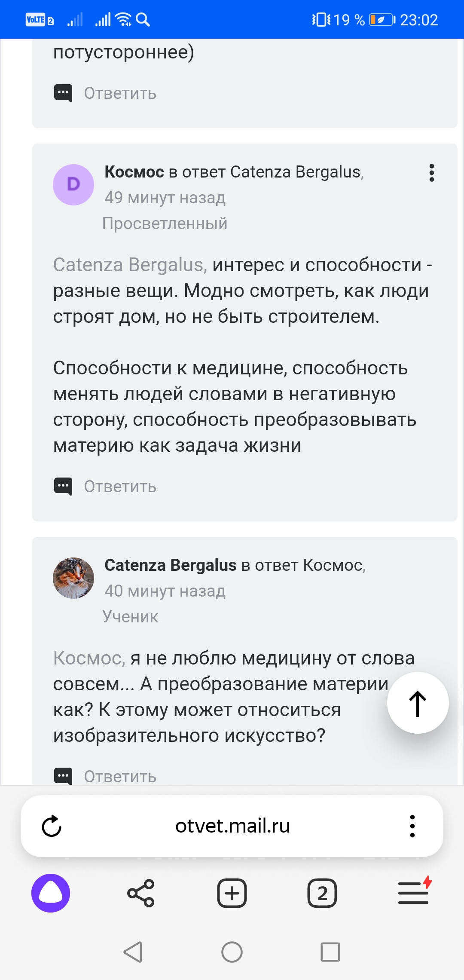The height and width of the screenshot is (980, 464).
Task: Add a new tab with plus icon
Action: point(232,893)
